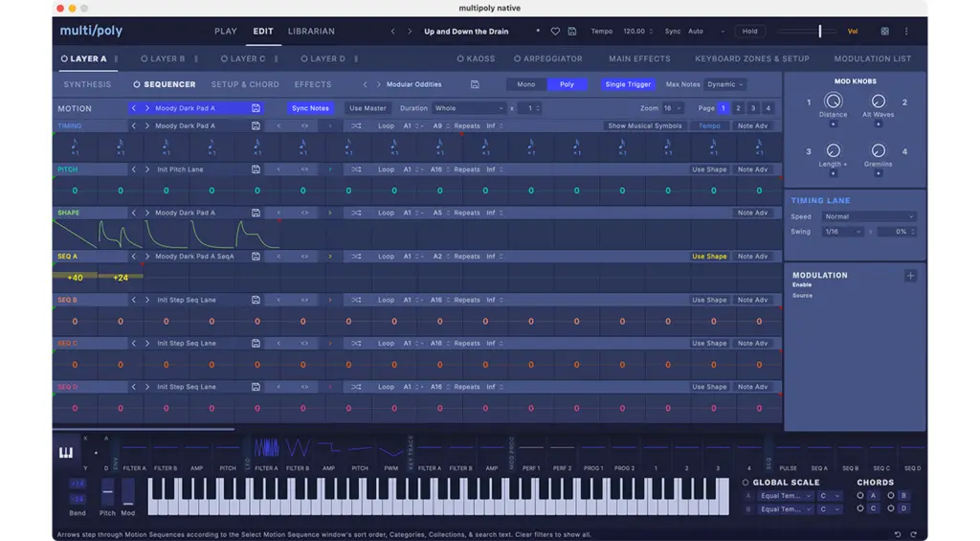
Task: Open Global Scale B key C dropdown
Action: pos(830,509)
